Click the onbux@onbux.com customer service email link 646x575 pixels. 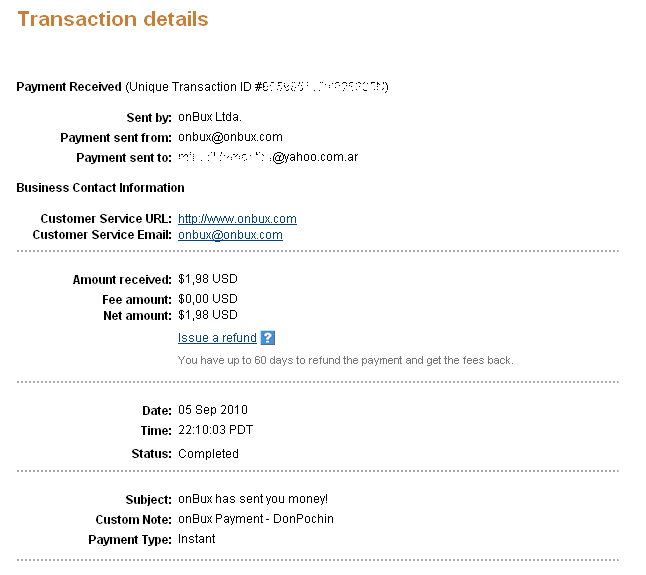click(x=230, y=235)
